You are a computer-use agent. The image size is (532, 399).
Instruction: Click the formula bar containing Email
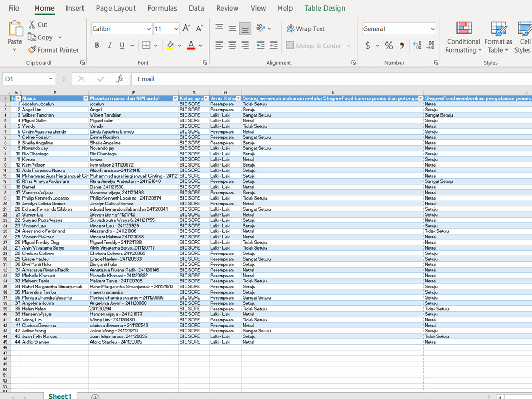coord(332,79)
